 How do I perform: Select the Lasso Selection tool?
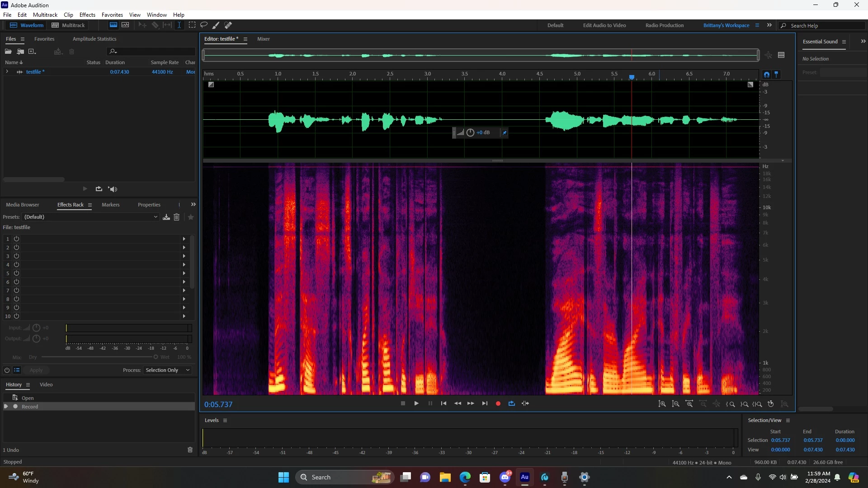coord(204,25)
